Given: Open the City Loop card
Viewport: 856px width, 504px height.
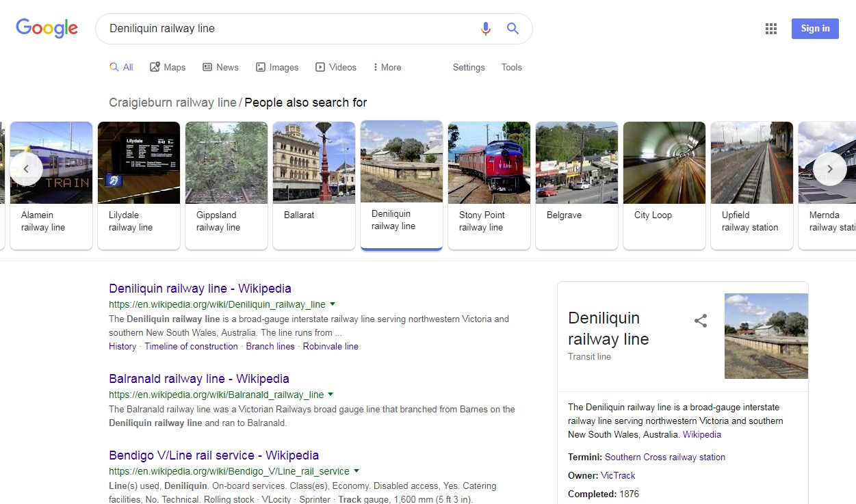Looking at the screenshot, I should pos(664,185).
